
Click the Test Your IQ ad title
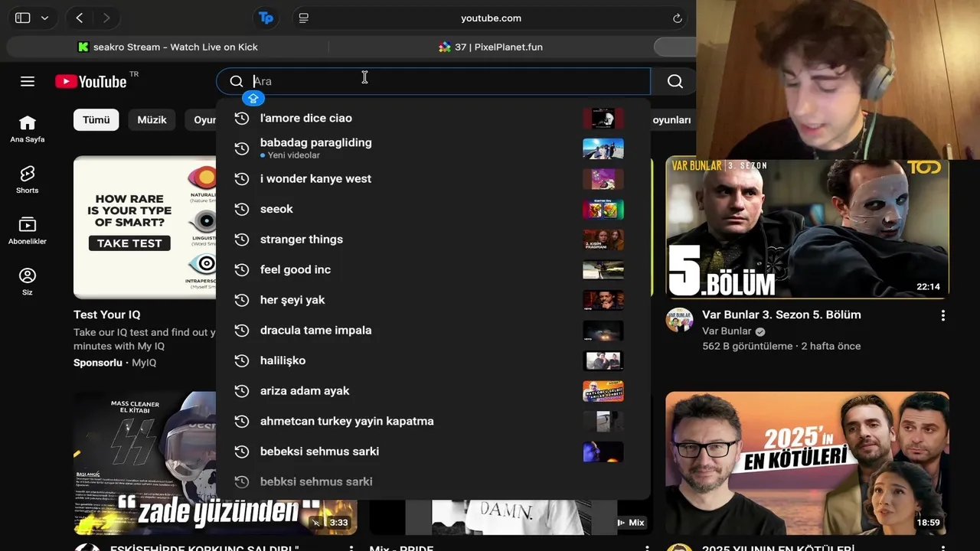pyautogui.click(x=107, y=315)
